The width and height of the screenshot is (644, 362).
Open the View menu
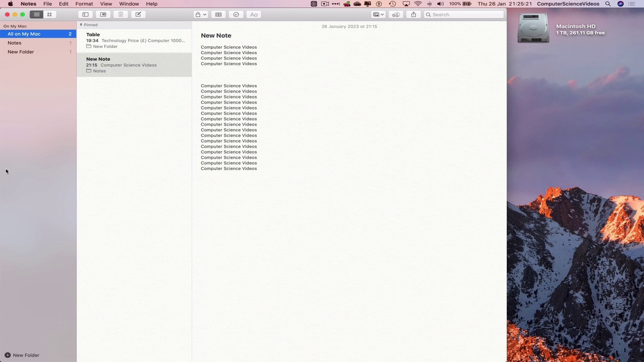pos(106,4)
